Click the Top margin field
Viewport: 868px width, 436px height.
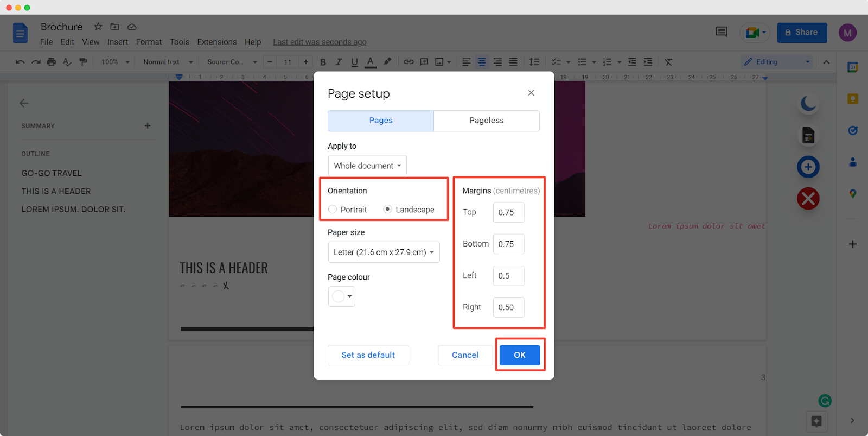click(x=509, y=212)
